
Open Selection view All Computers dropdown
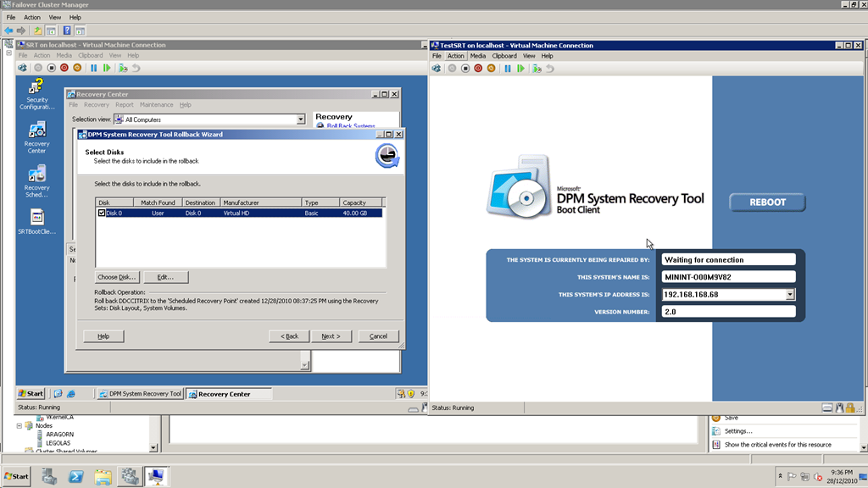[x=301, y=119]
